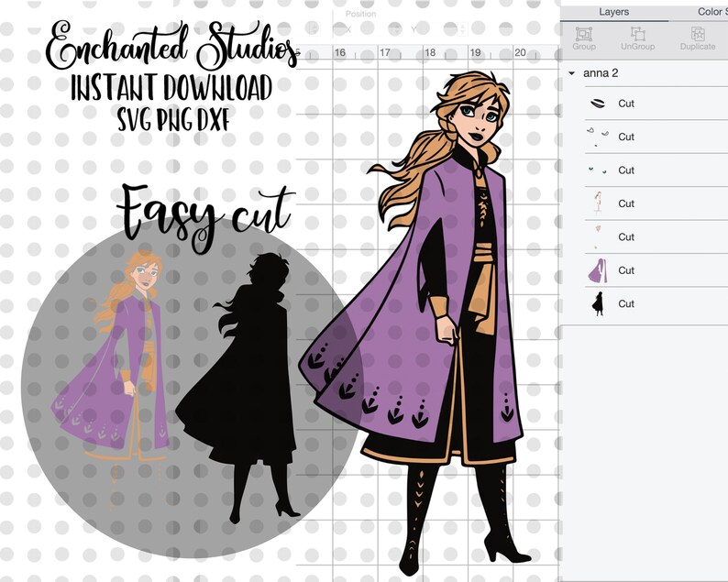Click the UnGroup icon
Screen dimensions: 728x582
click(x=638, y=38)
